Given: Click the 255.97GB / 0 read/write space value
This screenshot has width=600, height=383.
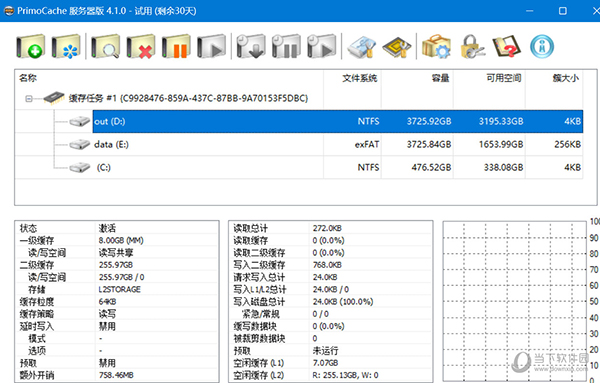Looking at the screenshot, I should click(121, 277).
